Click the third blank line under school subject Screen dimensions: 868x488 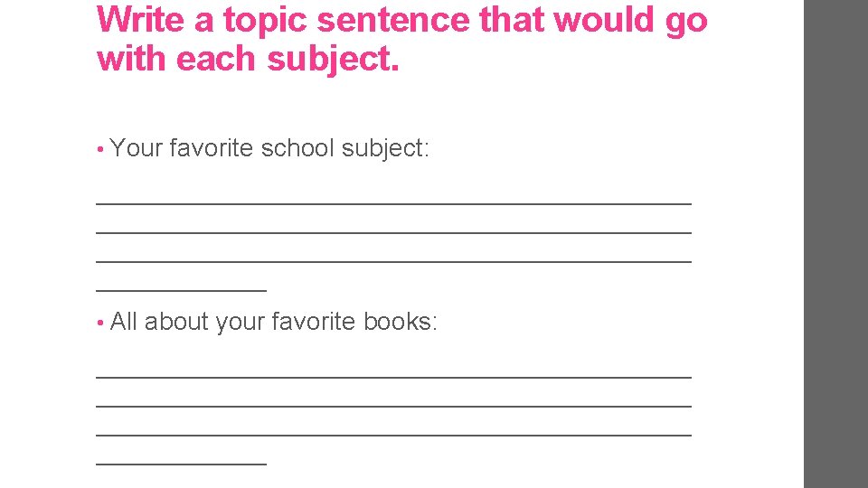click(393, 261)
